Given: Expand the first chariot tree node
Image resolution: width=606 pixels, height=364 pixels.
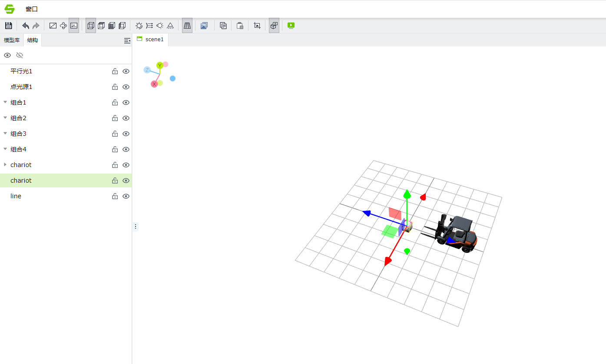Looking at the screenshot, I should pyautogui.click(x=5, y=165).
